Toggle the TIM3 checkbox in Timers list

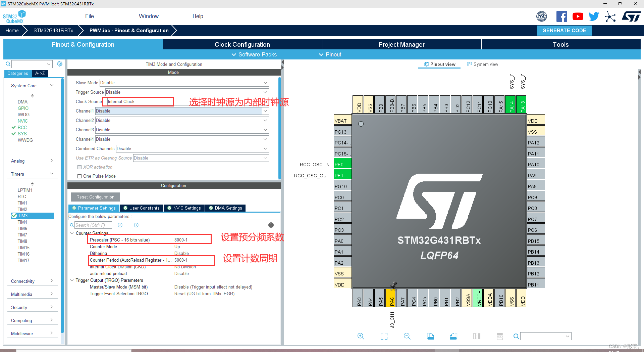click(x=13, y=216)
